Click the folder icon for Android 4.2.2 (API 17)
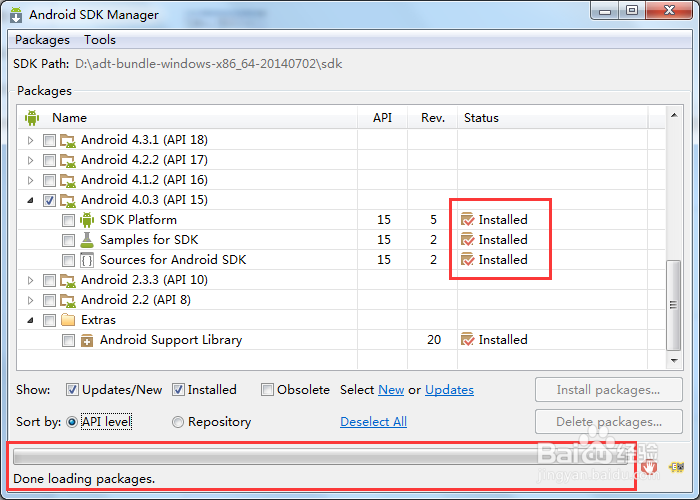 [68, 161]
